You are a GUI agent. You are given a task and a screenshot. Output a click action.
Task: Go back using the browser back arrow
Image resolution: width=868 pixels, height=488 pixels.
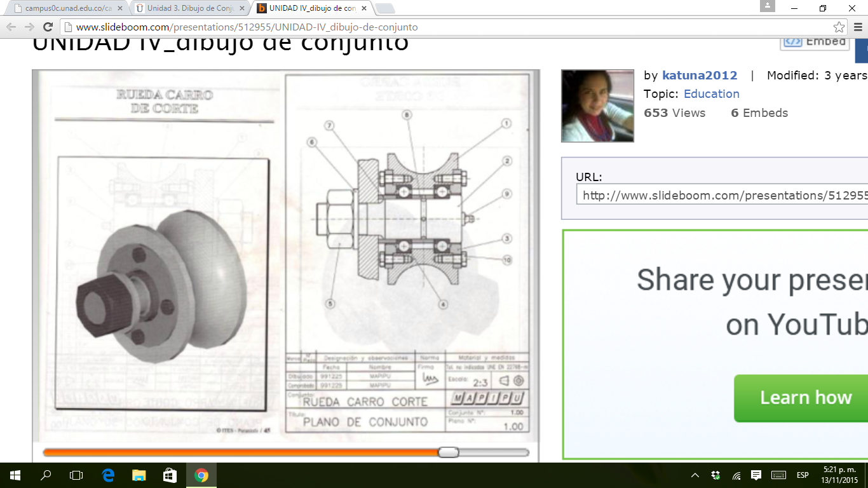tap(11, 27)
